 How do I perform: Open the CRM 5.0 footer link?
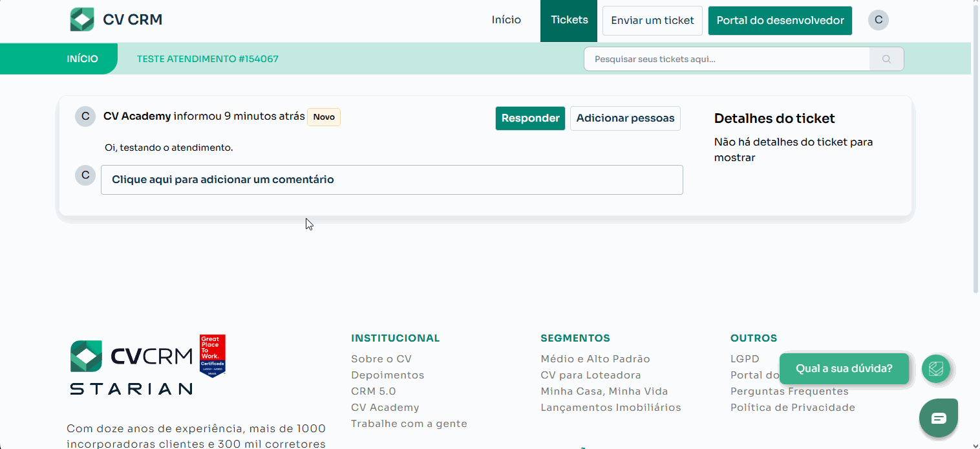373,391
